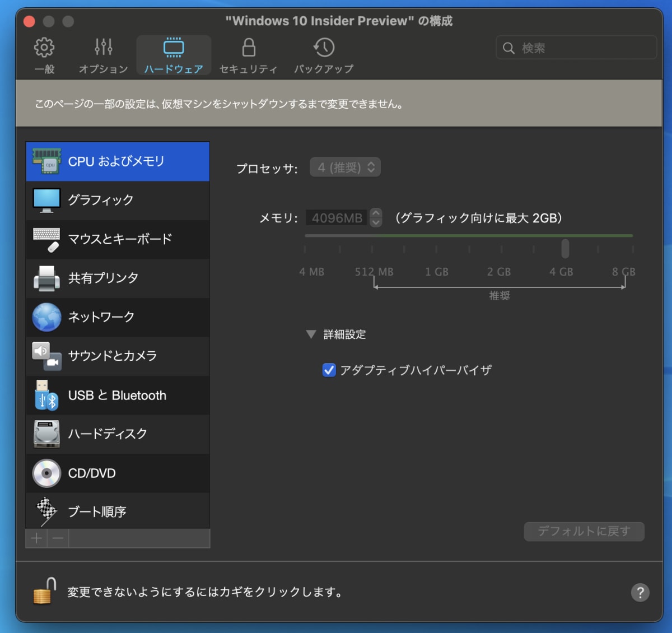Viewport: 672px width, 633px height.
Task: Click the 検索 search field
Action: [576, 48]
